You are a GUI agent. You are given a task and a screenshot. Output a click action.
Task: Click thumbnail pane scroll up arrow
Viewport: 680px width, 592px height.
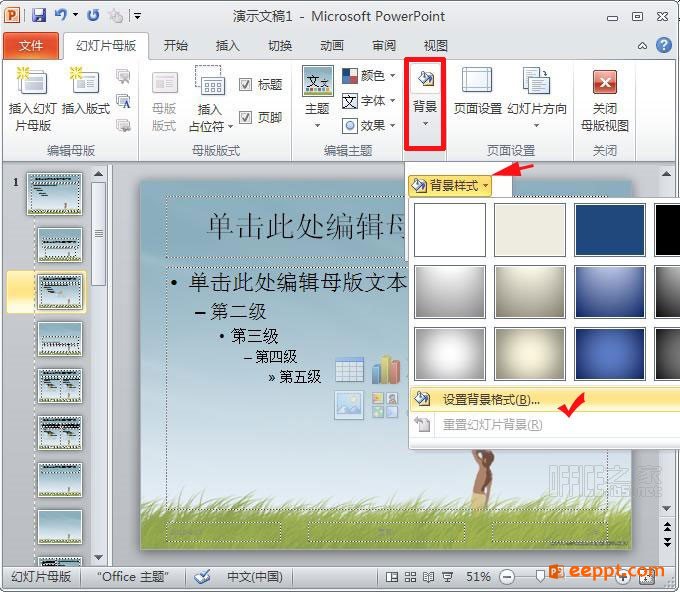pos(98,174)
